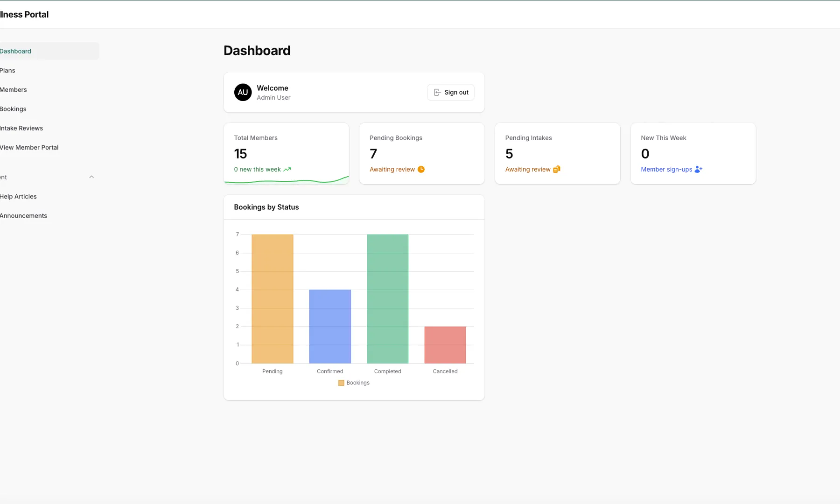Click the Wellness Portal logo
This screenshot has width=840, height=504.
(24, 14)
